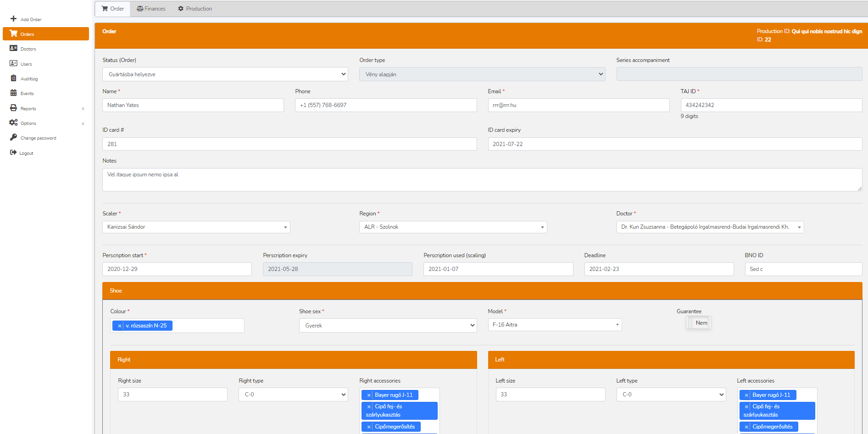Click the cart icon on Order tab

pos(105,9)
